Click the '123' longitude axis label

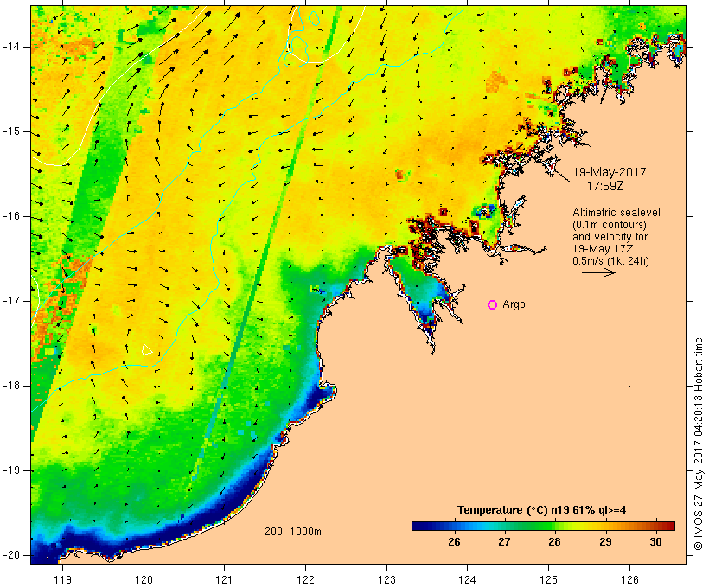386,579
